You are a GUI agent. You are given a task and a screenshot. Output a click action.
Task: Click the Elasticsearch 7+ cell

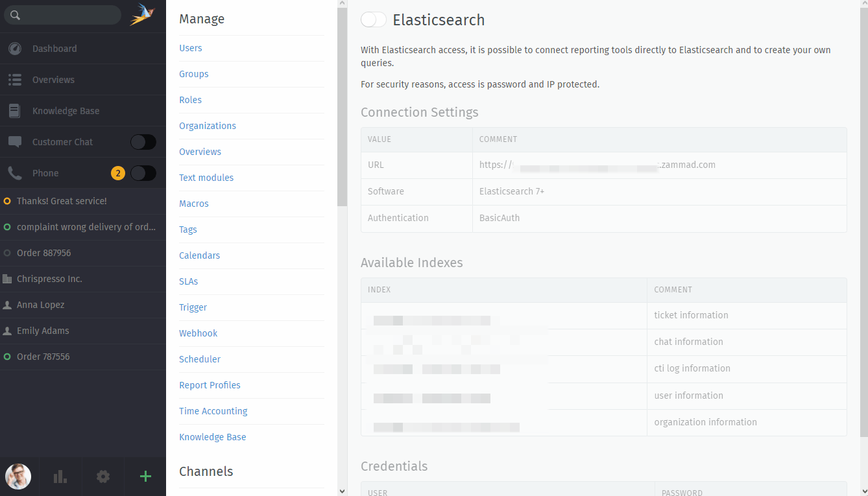click(660, 191)
